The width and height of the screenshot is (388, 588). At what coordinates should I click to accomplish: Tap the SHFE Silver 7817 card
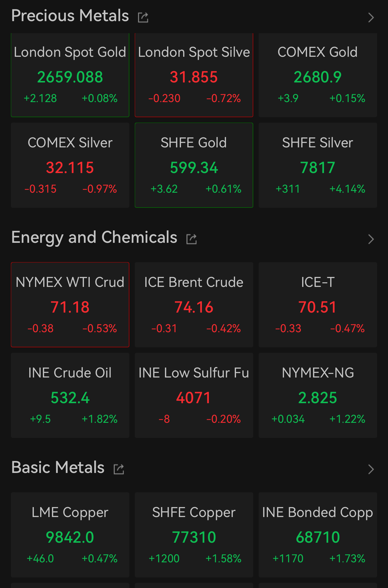(x=318, y=165)
